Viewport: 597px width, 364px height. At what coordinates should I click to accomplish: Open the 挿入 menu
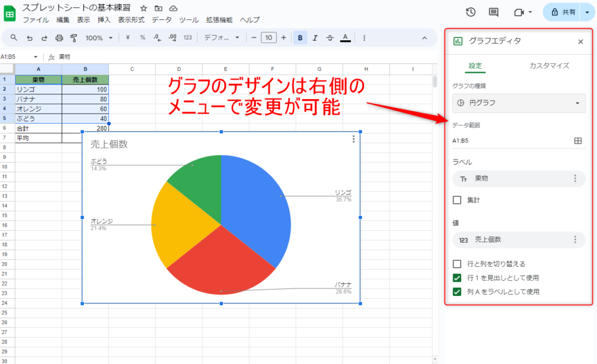(x=104, y=20)
